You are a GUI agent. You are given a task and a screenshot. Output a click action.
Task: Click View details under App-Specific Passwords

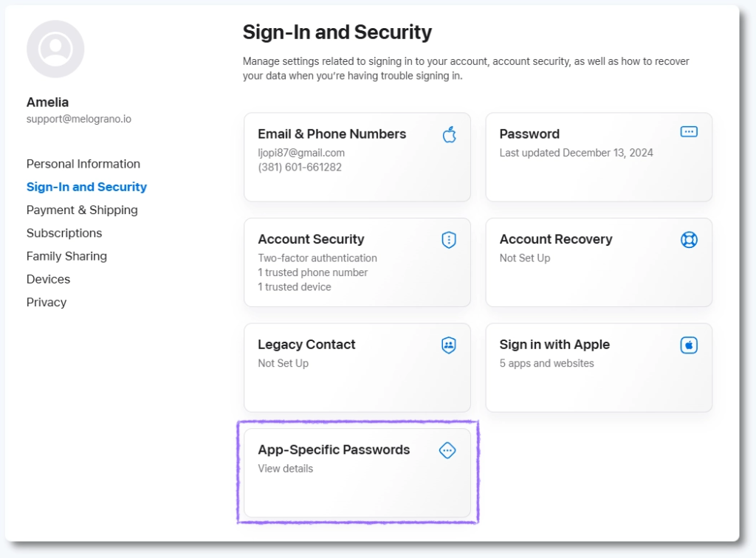(285, 469)
